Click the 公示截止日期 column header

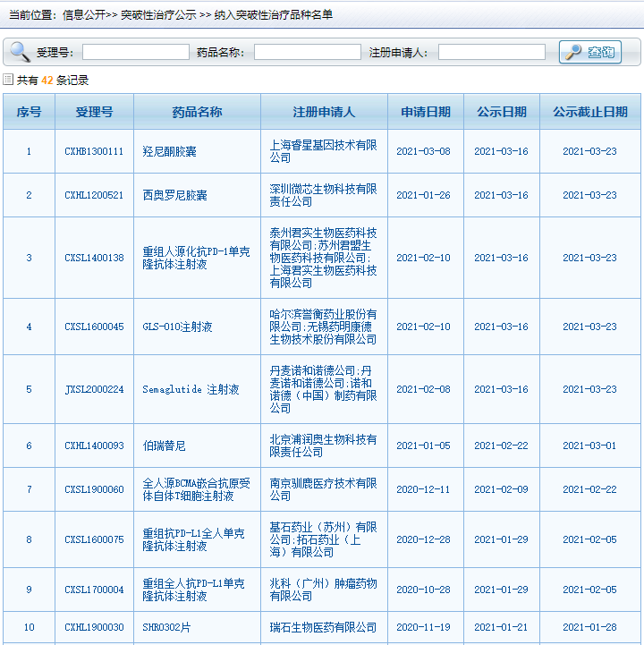[x=590, y=112]
